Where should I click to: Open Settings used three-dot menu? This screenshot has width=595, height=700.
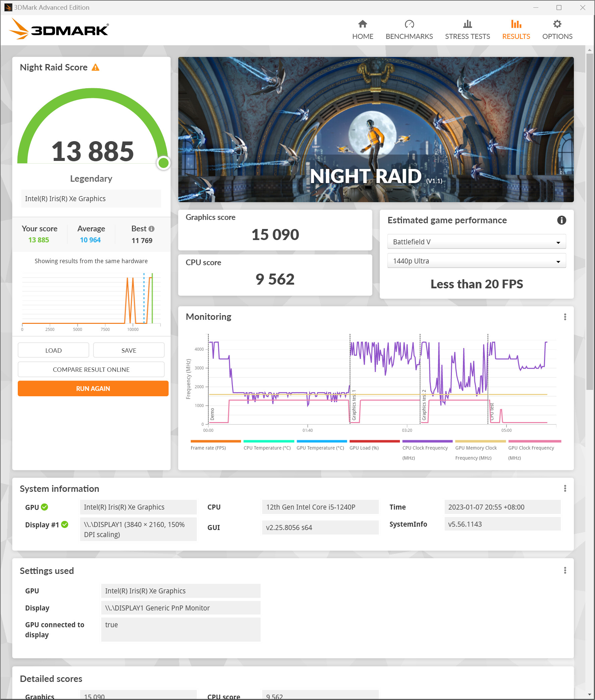click(564, 571)
